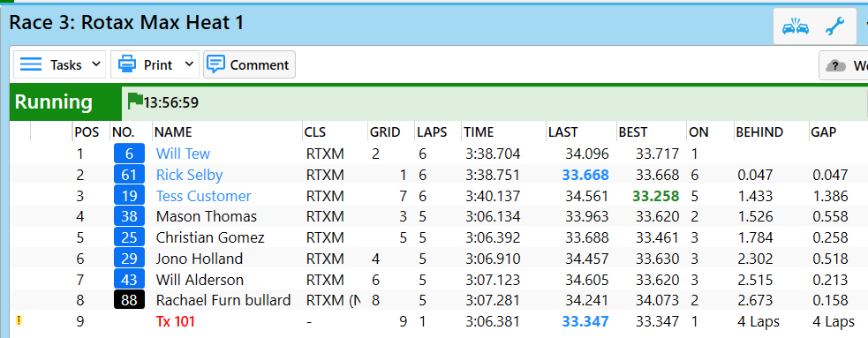Select the blue number 6 badge

(x=129, y=154)
